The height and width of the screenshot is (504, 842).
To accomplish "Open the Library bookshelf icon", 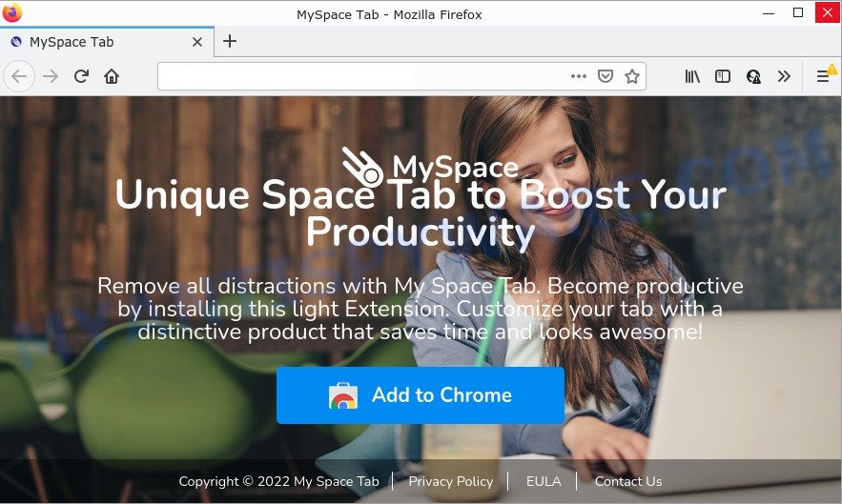I will pos(692,77).
